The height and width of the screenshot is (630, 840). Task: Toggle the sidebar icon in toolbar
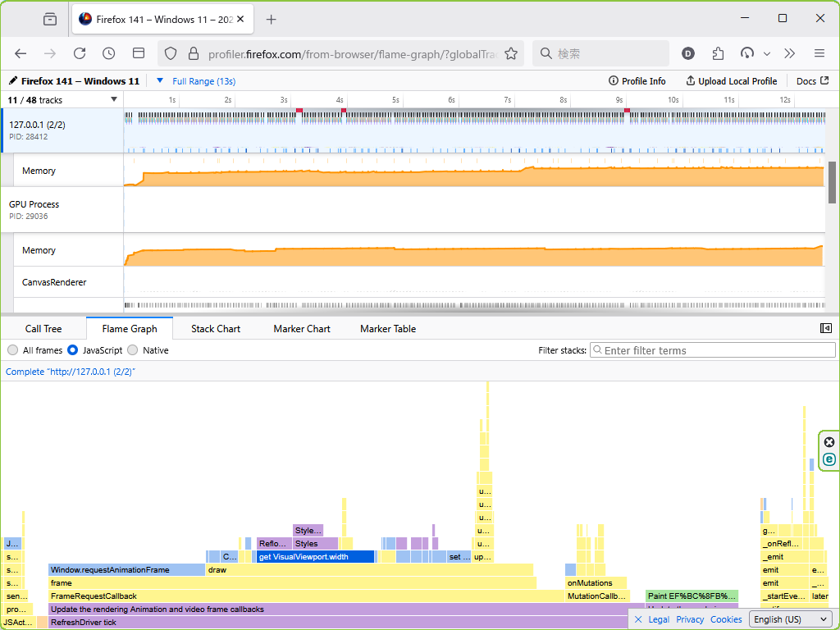click(139, 53)
